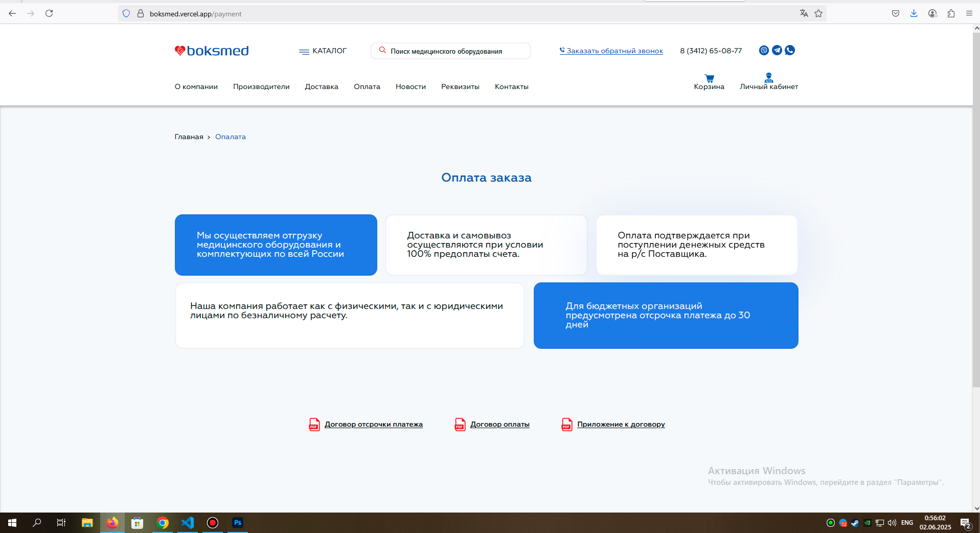Open Контакты nav item

tap(512, 86)
